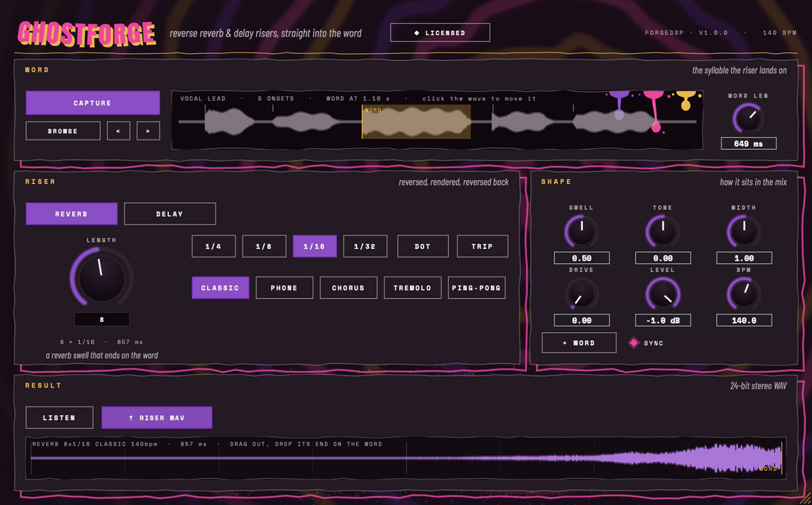812x505 pixels.
Task: Select the Classic character
Action: point(220,288)
